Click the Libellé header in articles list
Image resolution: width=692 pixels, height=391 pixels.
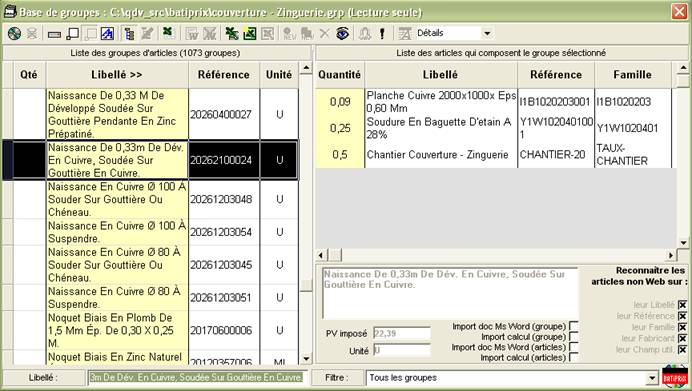click(x=440, y=75)
